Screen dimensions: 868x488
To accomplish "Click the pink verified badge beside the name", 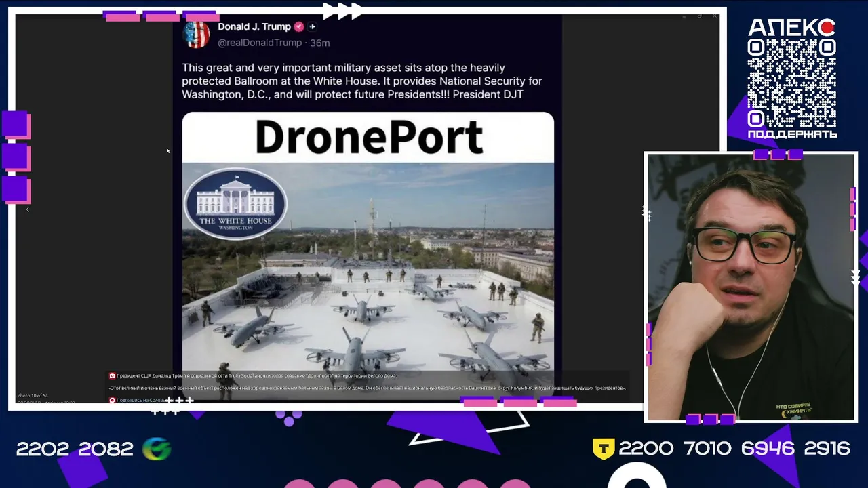I will tap(298, 26).
